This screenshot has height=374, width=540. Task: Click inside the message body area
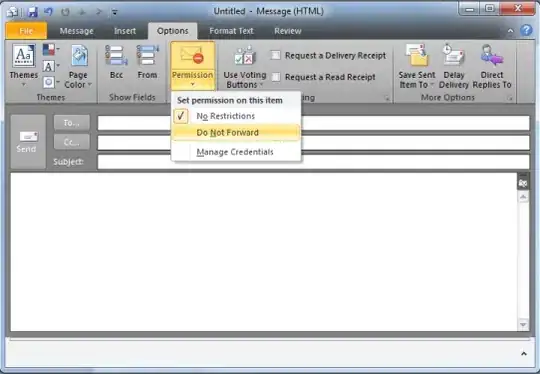(263, 252)
